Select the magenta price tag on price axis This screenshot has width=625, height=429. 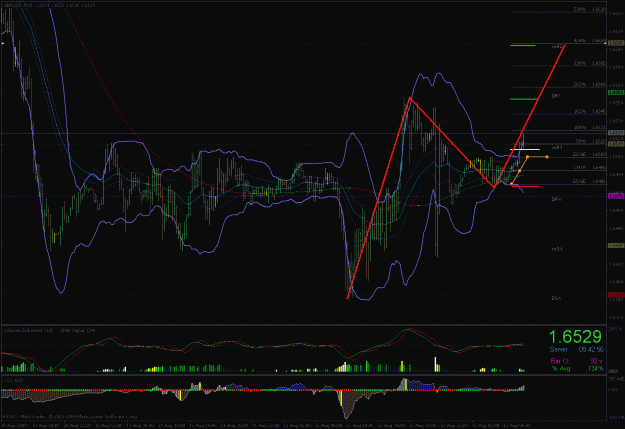click(x=616, y=196)
